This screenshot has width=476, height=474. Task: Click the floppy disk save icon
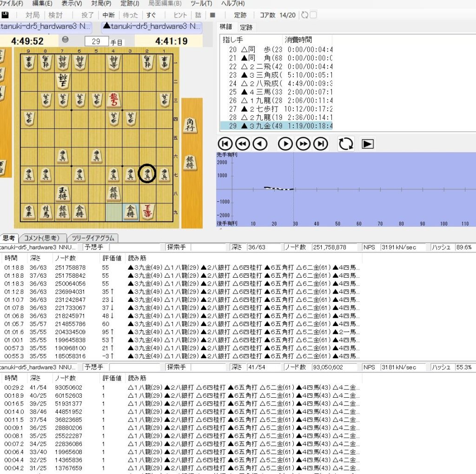[x=6, y=15]
